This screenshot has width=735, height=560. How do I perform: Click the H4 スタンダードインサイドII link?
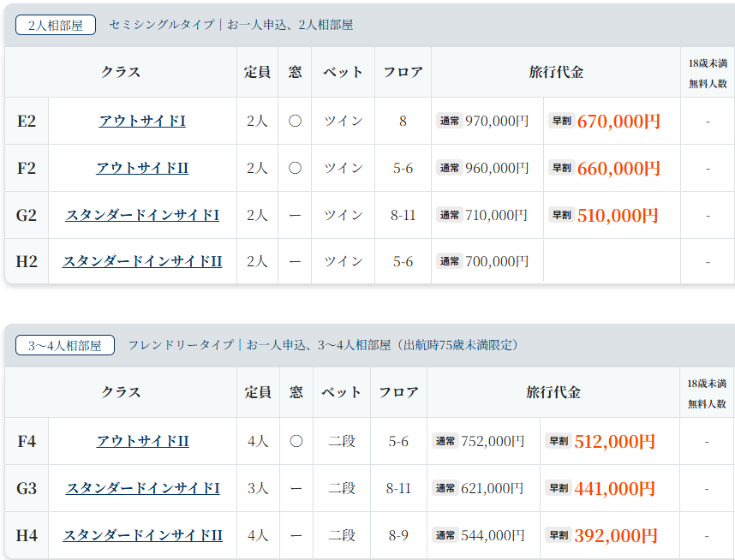pyautogui.click(x=142, y=535)
